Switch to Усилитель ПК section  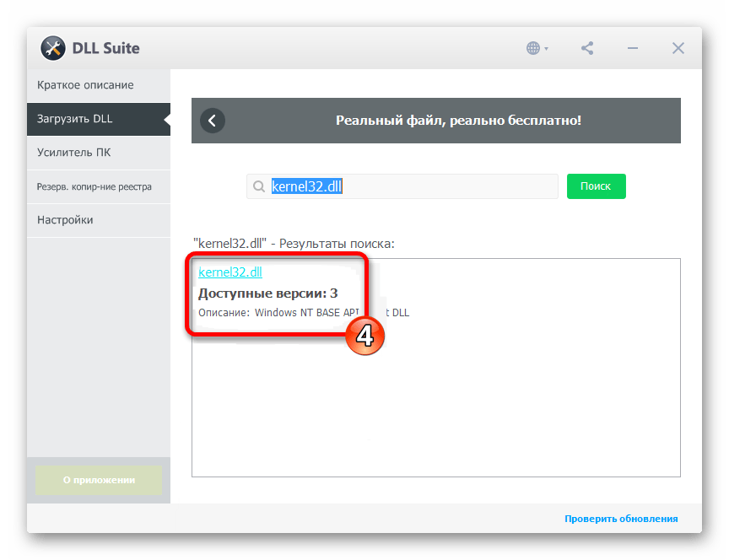74,153
